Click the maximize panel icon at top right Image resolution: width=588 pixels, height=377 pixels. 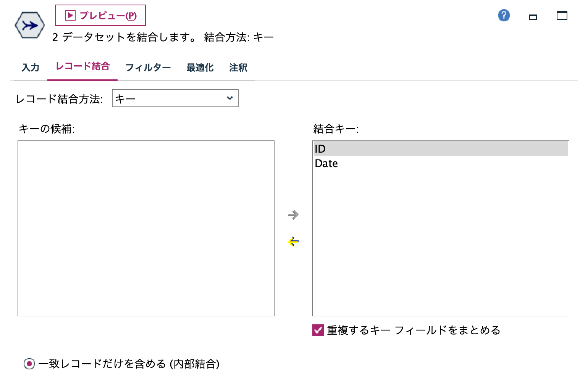(x=561, y=16)
